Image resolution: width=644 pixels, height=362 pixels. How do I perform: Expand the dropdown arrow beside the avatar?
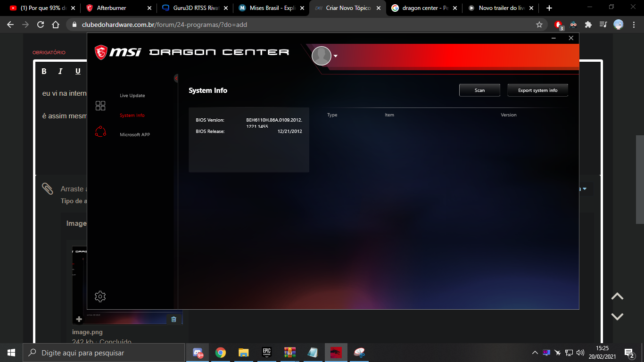click(336, 56)
